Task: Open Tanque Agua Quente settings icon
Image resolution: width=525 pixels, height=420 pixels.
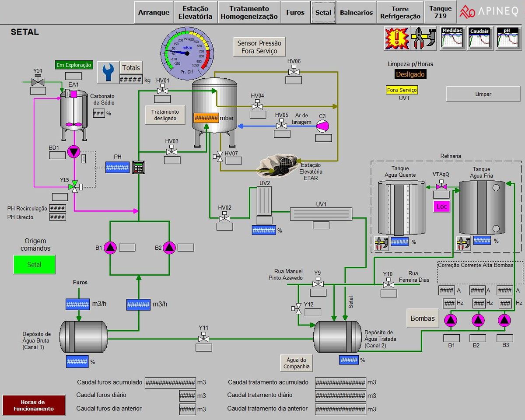Action: click(x=381, y=242)
